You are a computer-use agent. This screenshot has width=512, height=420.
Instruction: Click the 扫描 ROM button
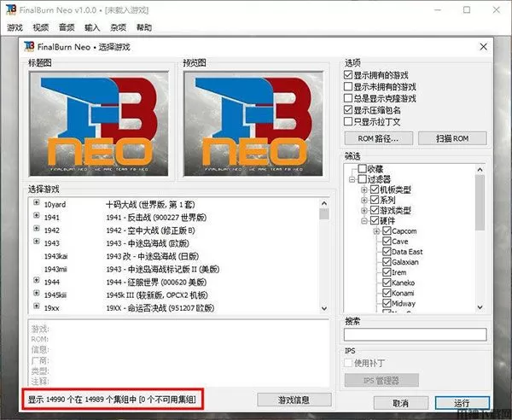[x=452, y=138]
